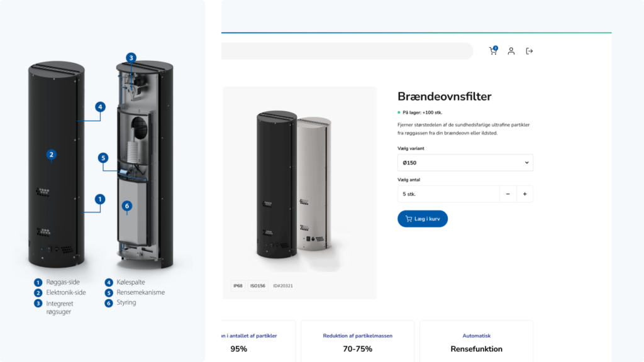Select Reduktion af partikelmassen info card
This screenshot has height=362, width=644.
click(357, 341)
